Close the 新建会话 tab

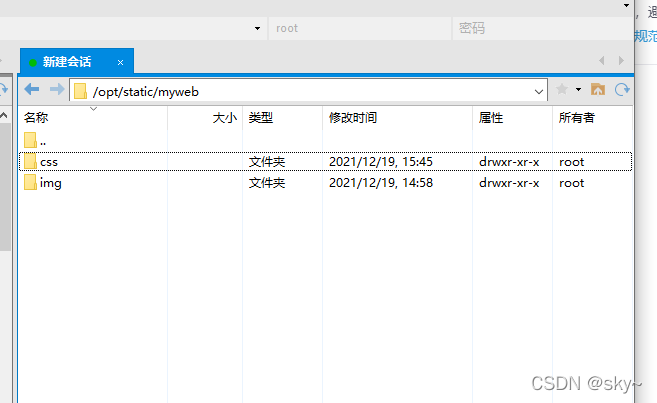click(120, 62)
